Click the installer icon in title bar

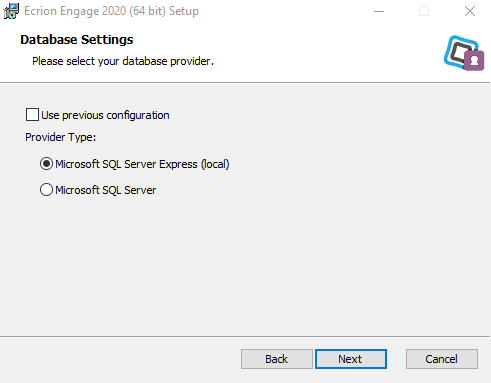tap(11, 11)
